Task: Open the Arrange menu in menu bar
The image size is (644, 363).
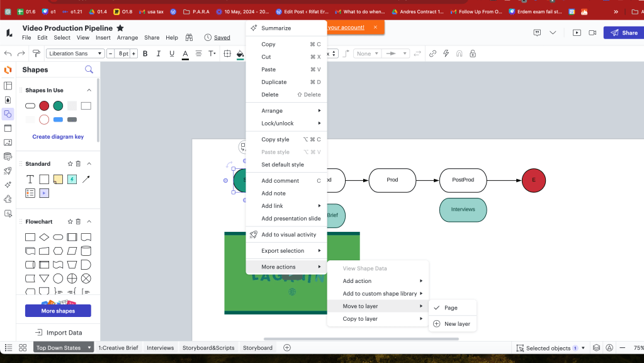Action: tap(127, 37)
